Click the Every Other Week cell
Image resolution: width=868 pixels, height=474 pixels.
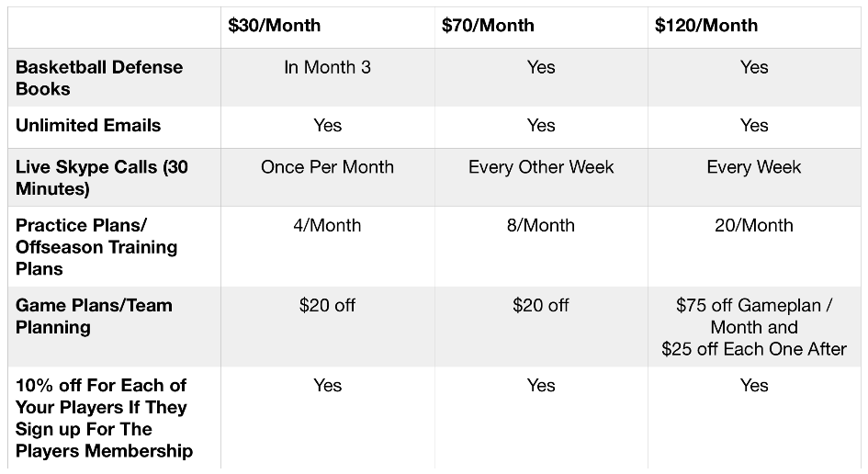pos(541,167)
